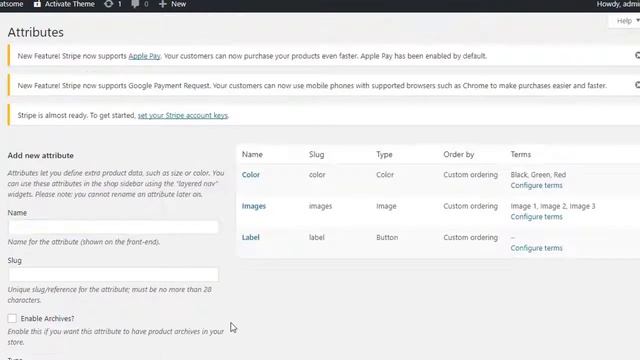
Task: Click the 'label' slug cell
Action: pyautogui.click(x=317, y=238)
